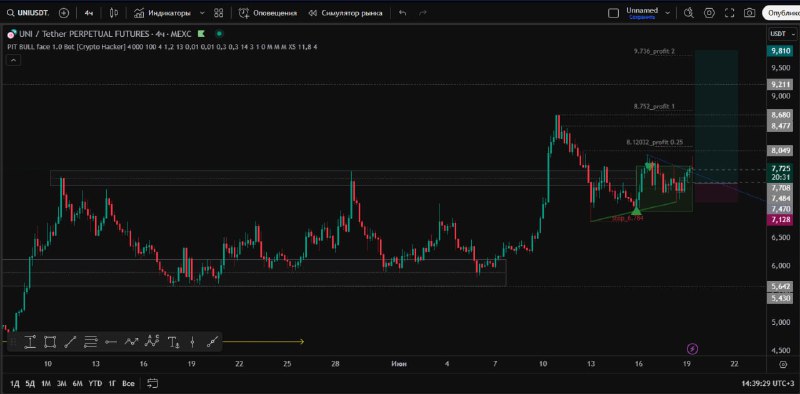800x394 pixels.
Task: Pick the measure tool in favorites toolbar
Action: (x=30, y=342)
